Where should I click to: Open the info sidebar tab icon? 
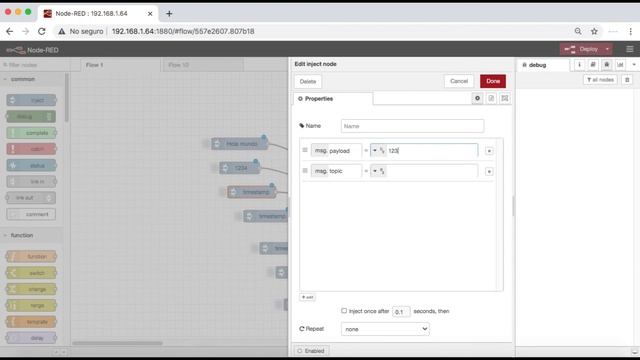pyautogui.click(x=579, y=64)
